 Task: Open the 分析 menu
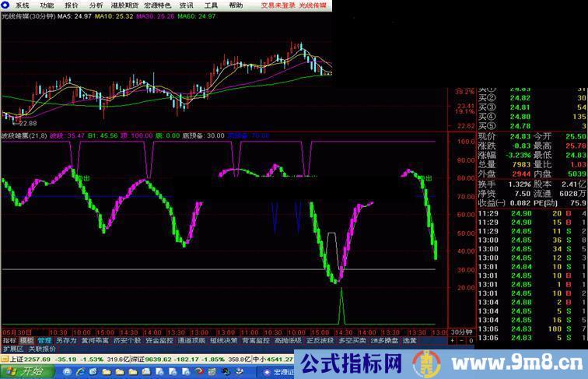click(x=96, y=5)
